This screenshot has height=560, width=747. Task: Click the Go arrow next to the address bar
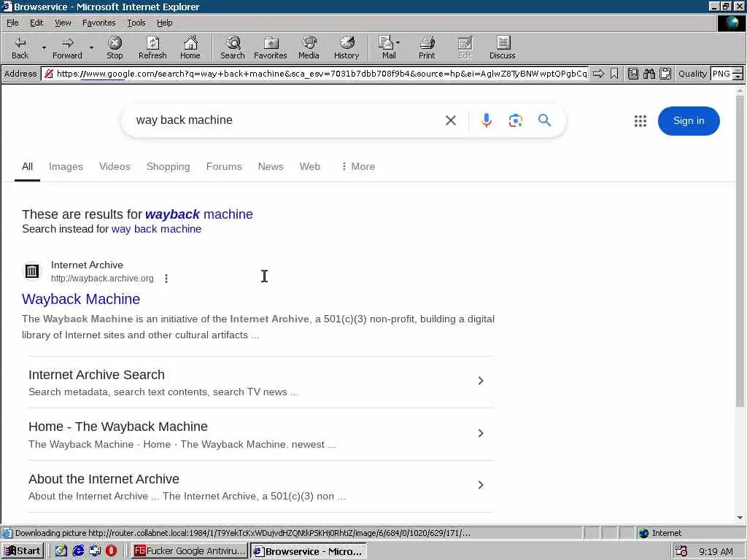point(598,74)
